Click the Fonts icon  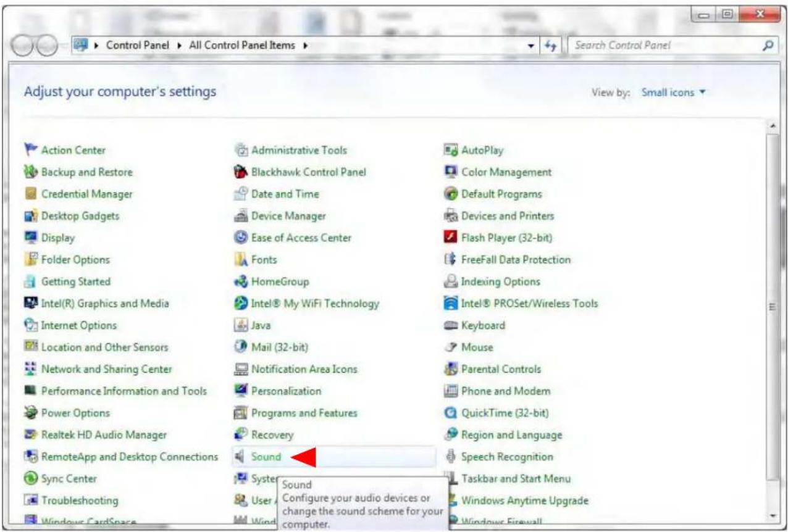point(240,260)
